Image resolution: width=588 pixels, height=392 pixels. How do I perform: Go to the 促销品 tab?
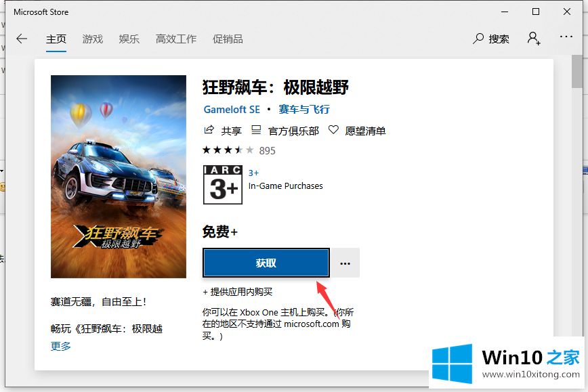click(228, 39)
